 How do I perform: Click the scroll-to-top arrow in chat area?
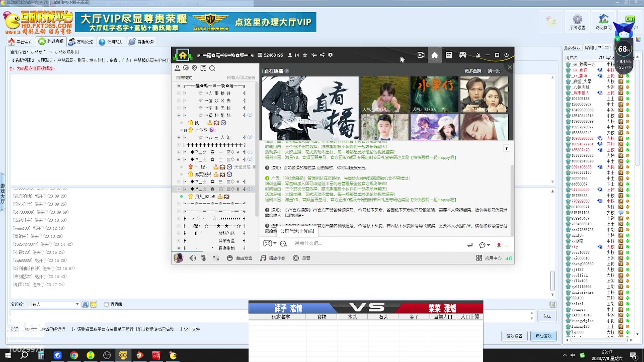pyautogui.click(x=507, y=148)
